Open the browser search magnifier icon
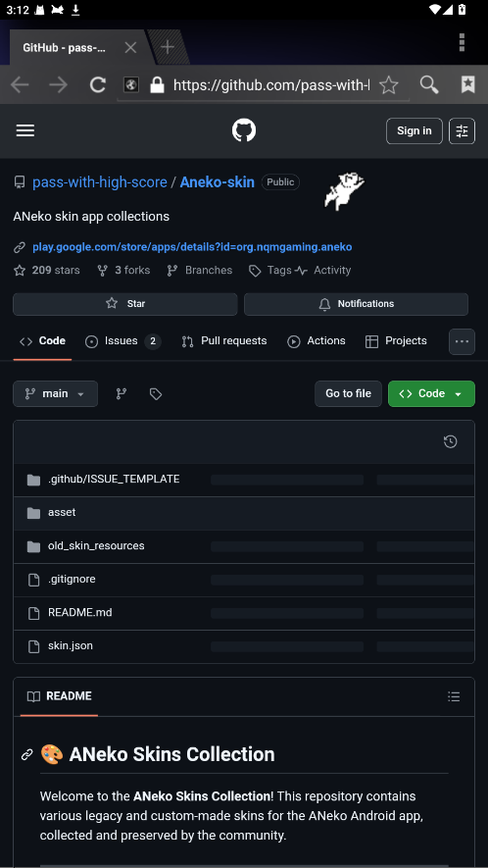488x868 pixels. (x=429, y=84)
